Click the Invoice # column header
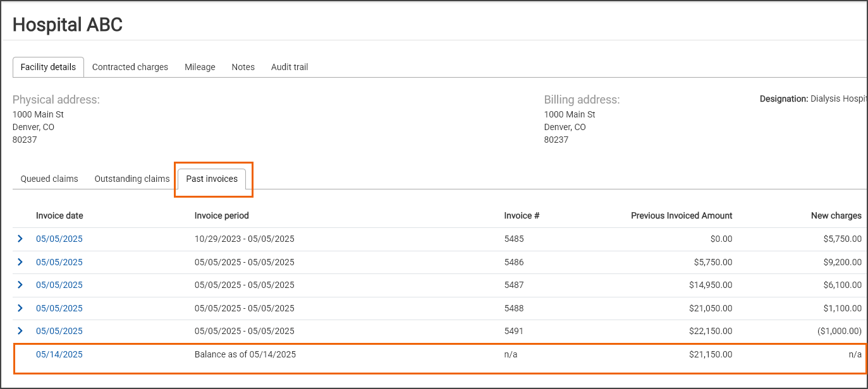The width and height of the screenshot is (868, 389). 522,215
